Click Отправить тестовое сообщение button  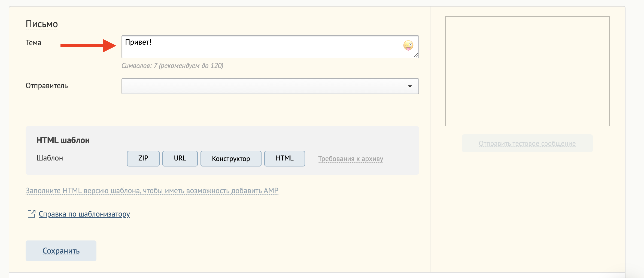(x=527, y=143)
